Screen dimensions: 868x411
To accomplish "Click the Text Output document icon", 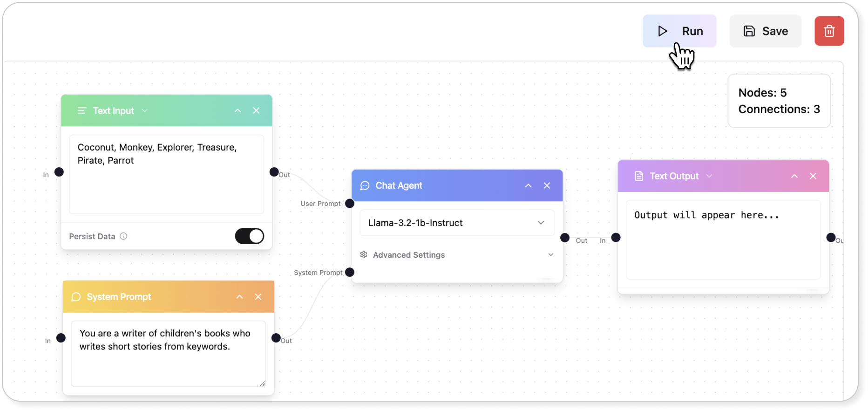I will pyautogui.click(x=639, y=176).
